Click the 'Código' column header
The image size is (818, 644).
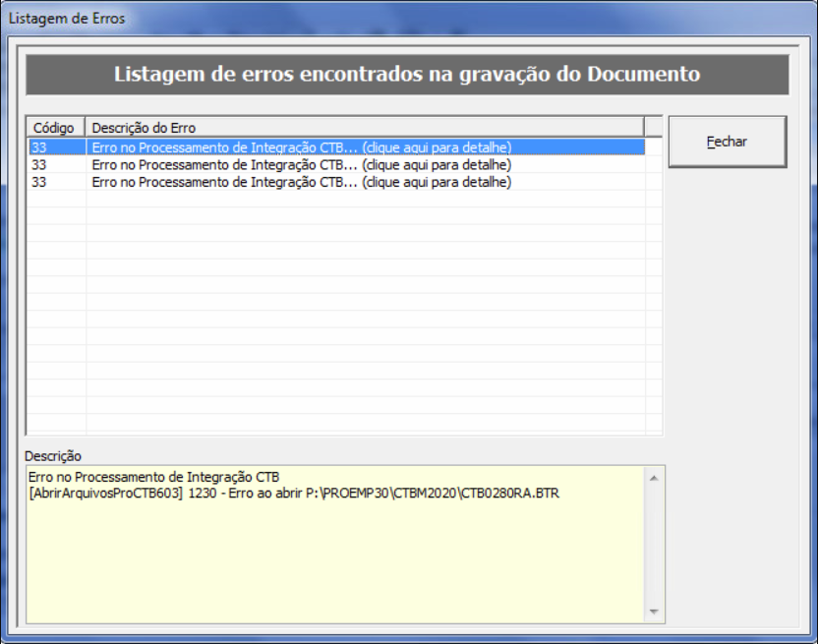click(56, 128)
